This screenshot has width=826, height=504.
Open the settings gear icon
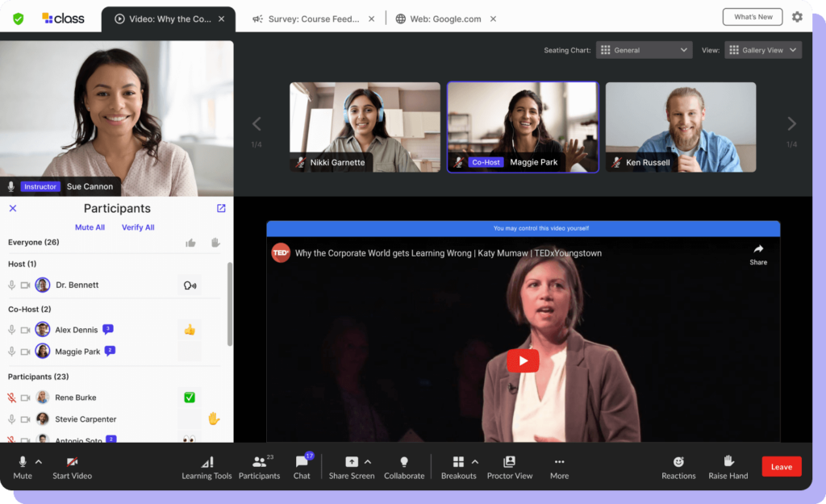pyautogui.click(x=797, y=17)
